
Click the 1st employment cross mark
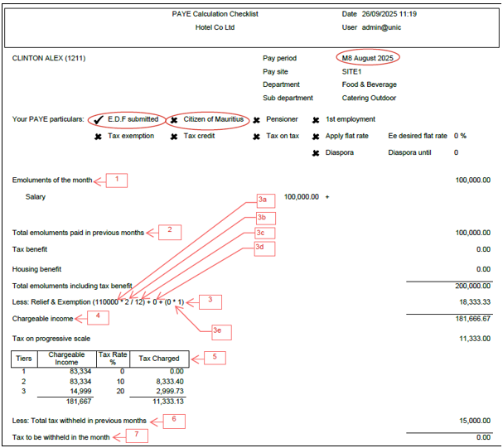click(316, 120)
